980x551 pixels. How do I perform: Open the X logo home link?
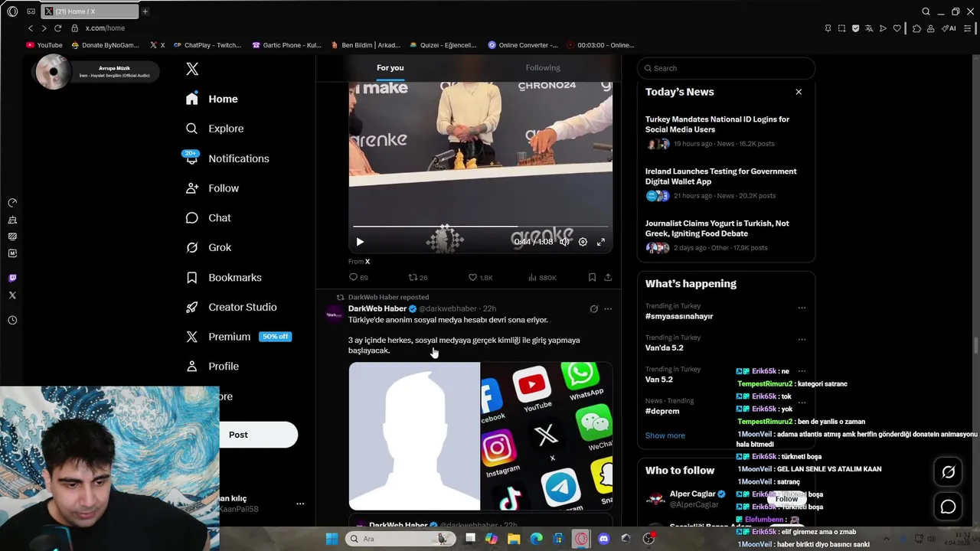tap(192, 69)
